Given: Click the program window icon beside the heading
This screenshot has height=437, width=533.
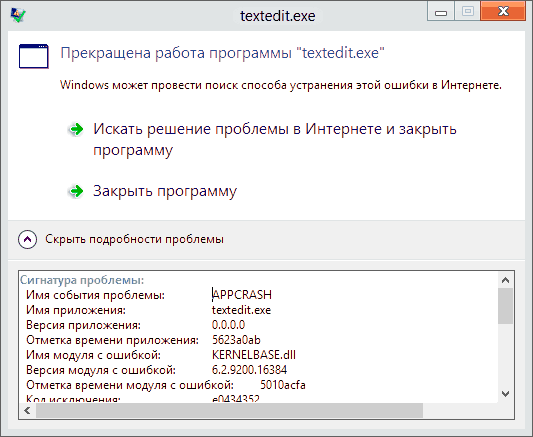Looking at the screenshot, I should pyautogui.click(x=34, y=56).
